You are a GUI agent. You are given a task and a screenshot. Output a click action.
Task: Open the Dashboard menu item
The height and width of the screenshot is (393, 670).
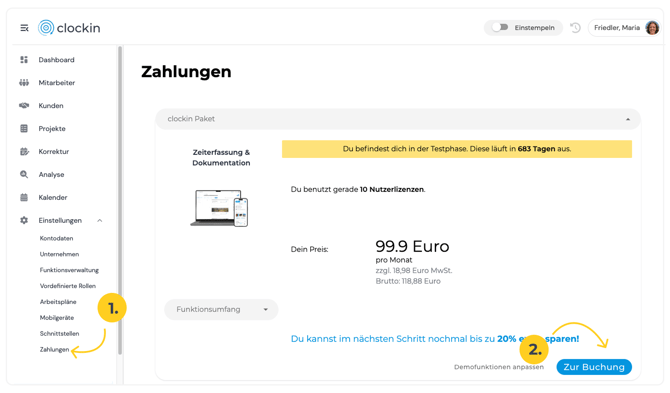[56, 60]
